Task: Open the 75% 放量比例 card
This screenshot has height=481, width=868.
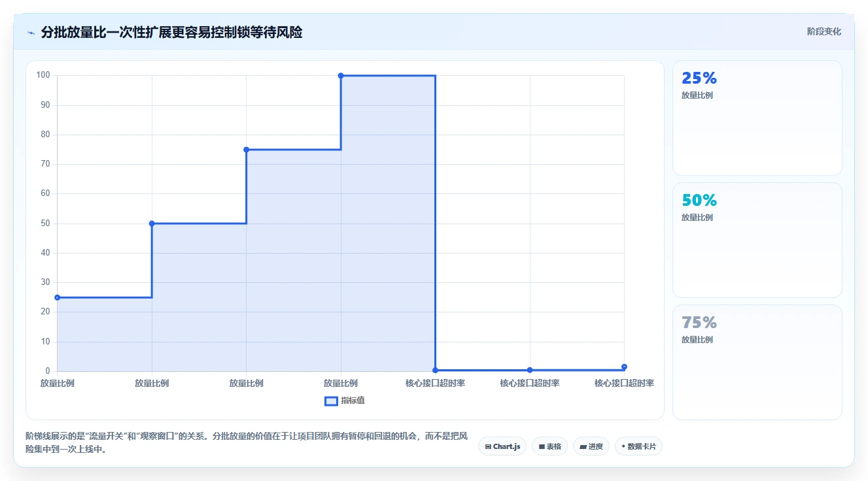Action: tap(757, 363)
